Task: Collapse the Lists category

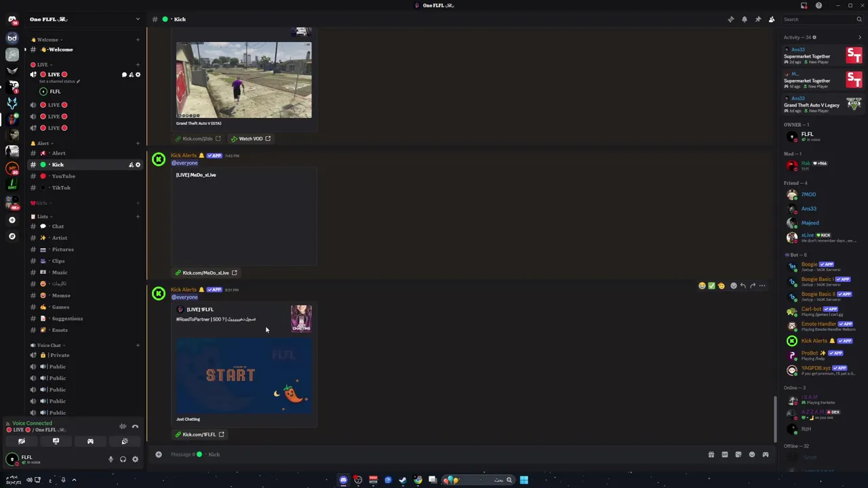Action: (42, 216)
